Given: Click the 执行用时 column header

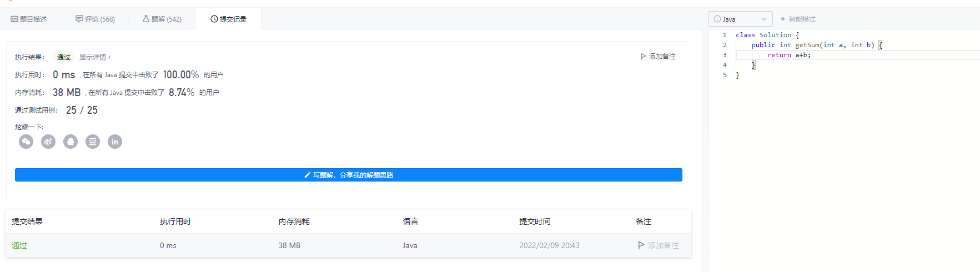Looking at the screenshot, I should [x=175, y=221].
